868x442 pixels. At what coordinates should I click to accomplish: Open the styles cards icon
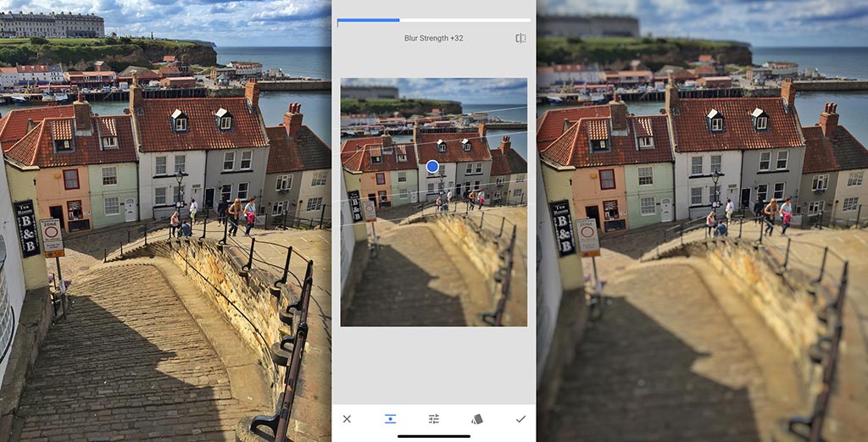(x=477, y=419)
